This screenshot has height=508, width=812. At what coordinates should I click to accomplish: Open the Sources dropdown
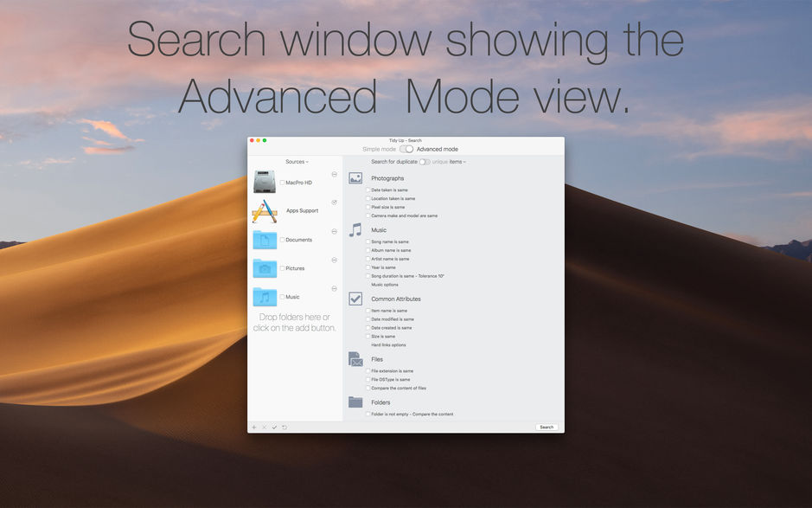tap(297, 162)
